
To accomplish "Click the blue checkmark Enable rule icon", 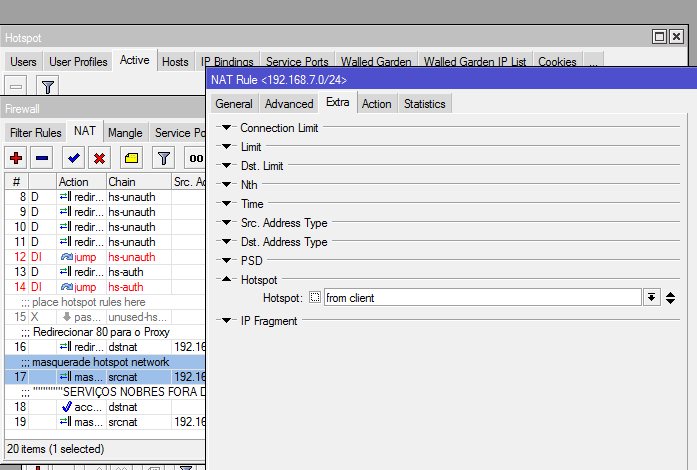I will [x=73, y=158].
